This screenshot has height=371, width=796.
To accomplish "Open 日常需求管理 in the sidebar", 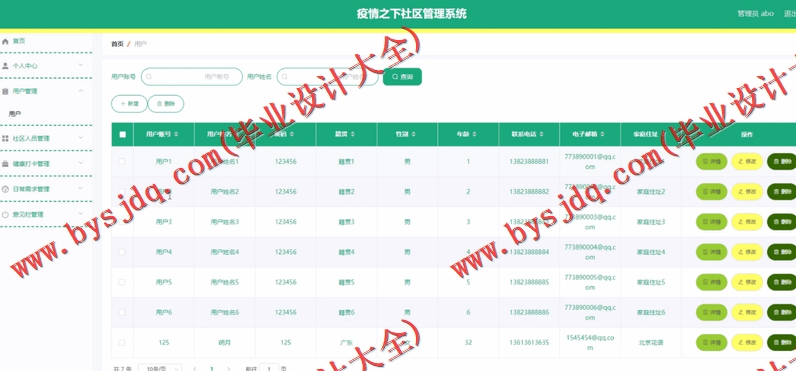I will (46, 189).
